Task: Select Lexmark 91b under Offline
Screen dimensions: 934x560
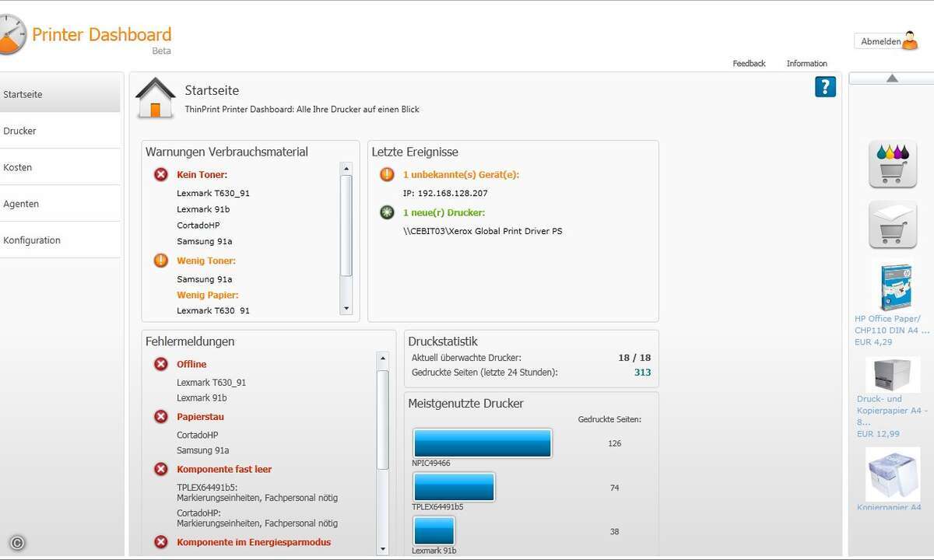Action: click(x=202, y=398)
